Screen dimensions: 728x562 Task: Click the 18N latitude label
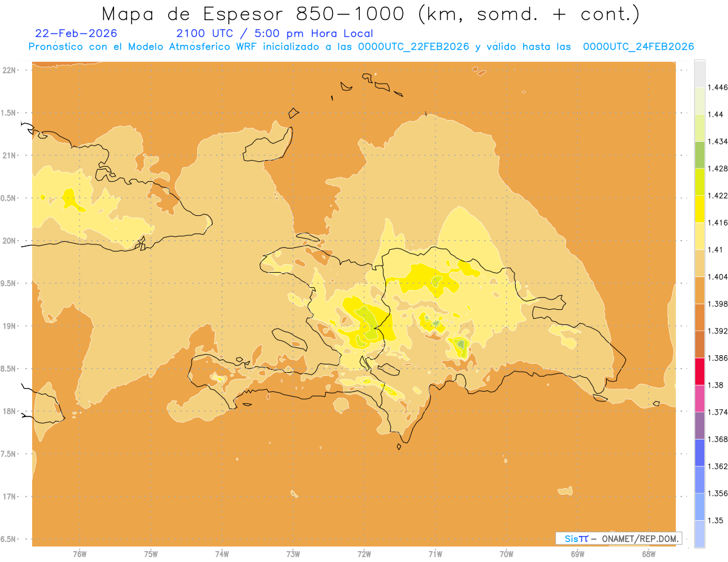tap(9, 412)
